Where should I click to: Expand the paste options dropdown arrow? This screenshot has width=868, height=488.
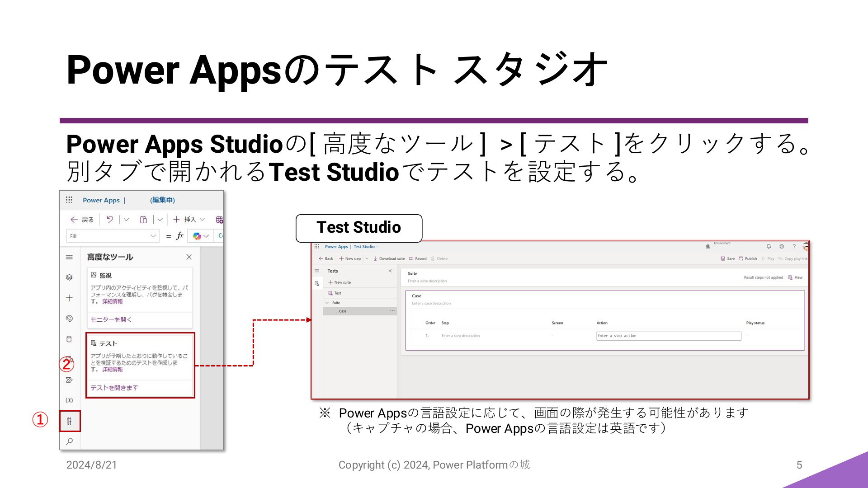(x=160, y=220)
